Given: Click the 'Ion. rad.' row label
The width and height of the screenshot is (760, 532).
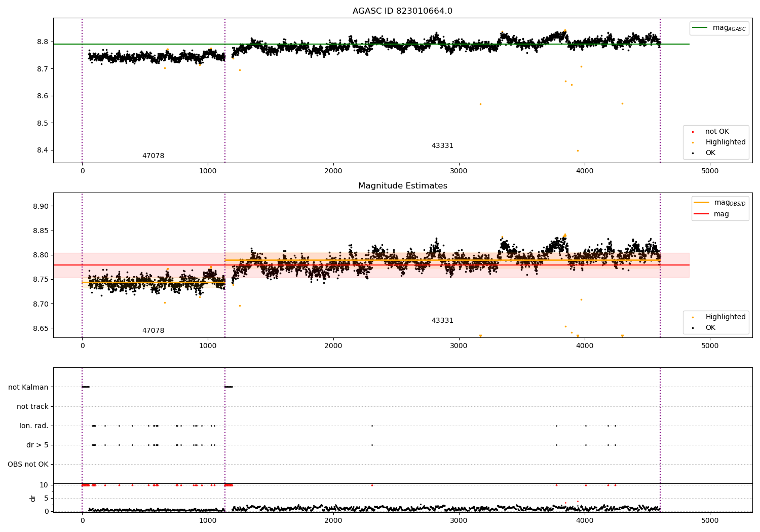Looking at the screenshot, I should [x=34, y=426].
